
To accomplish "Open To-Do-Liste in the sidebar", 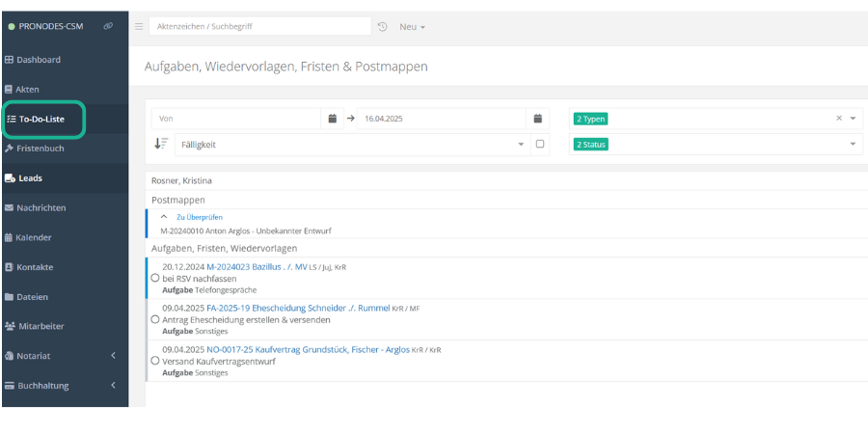I will pyautogui.click(x=41, y=120).
